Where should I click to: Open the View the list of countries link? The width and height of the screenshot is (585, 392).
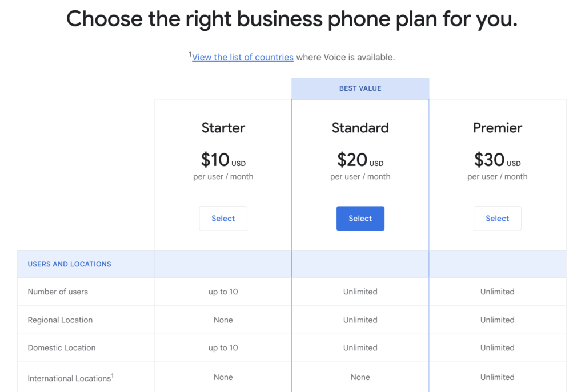coord(242,58)
